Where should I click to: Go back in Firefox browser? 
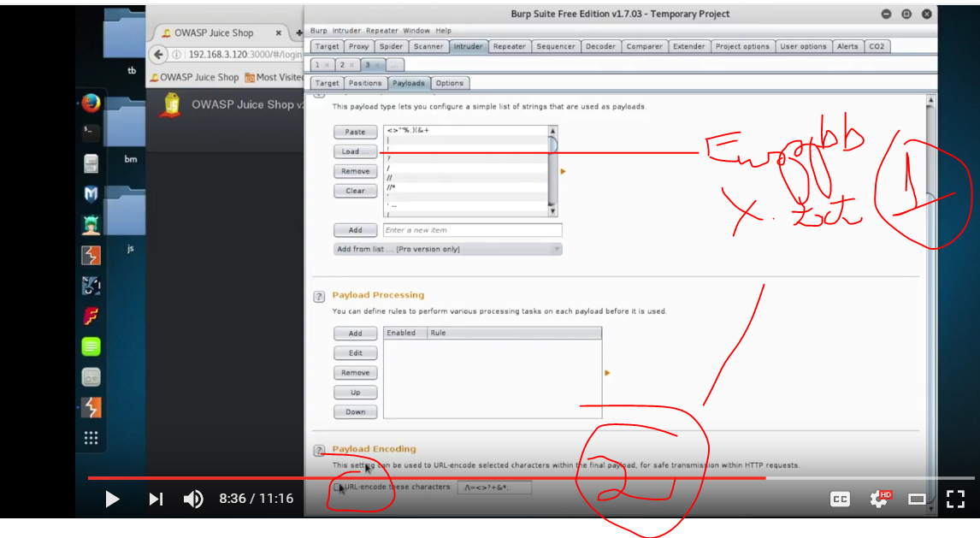159,55
